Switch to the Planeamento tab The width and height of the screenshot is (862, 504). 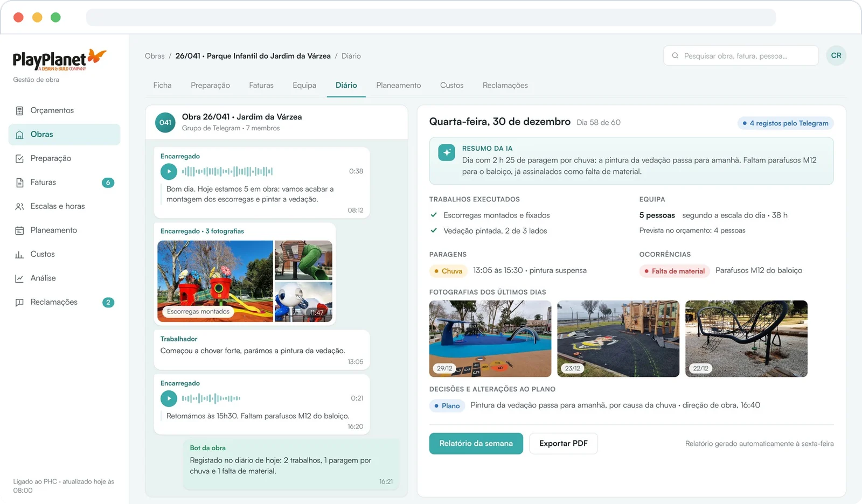(x=399, y=85)
